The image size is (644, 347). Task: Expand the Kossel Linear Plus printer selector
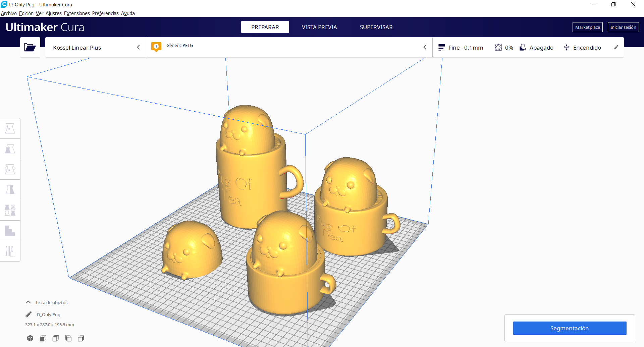click(x=96, y=48)
